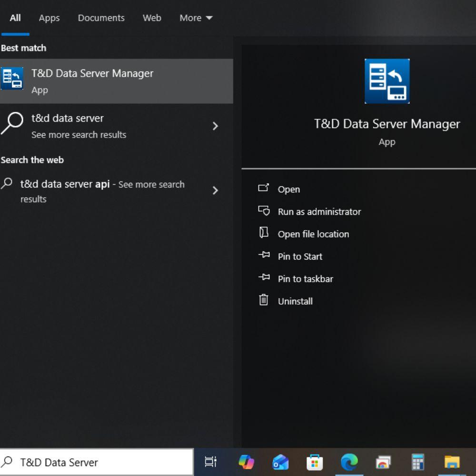
Task: Switch to the Apps filter tab
Action: point(49,18)
